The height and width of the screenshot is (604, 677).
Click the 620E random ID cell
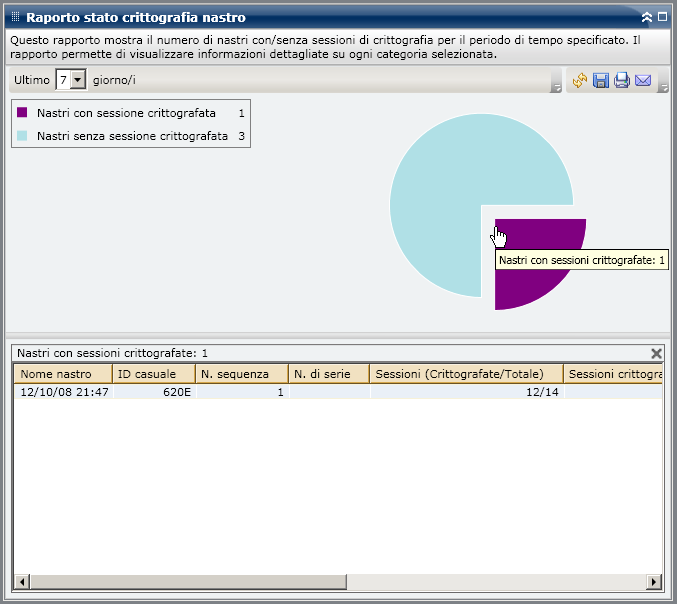154,392
